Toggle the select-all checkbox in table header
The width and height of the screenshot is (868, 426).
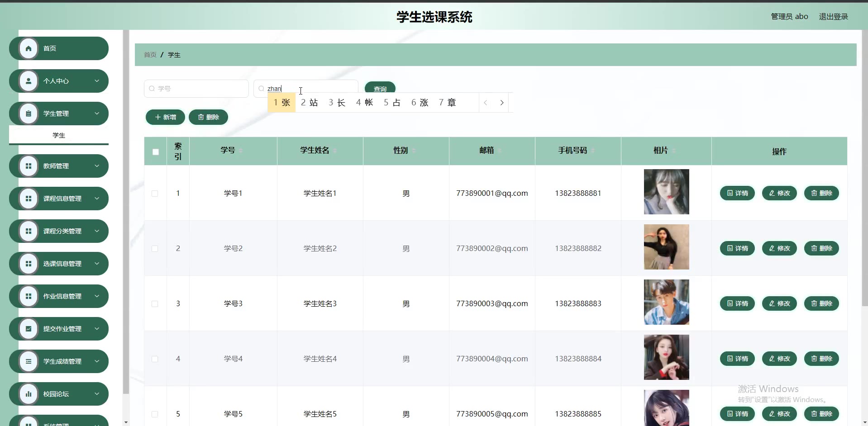point(156,152)
